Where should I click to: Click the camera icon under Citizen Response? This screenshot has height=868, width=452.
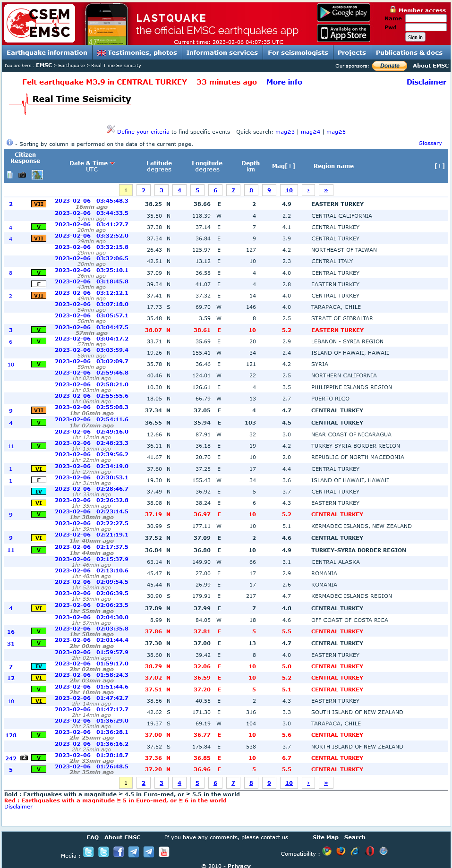(x=22, y=175)
